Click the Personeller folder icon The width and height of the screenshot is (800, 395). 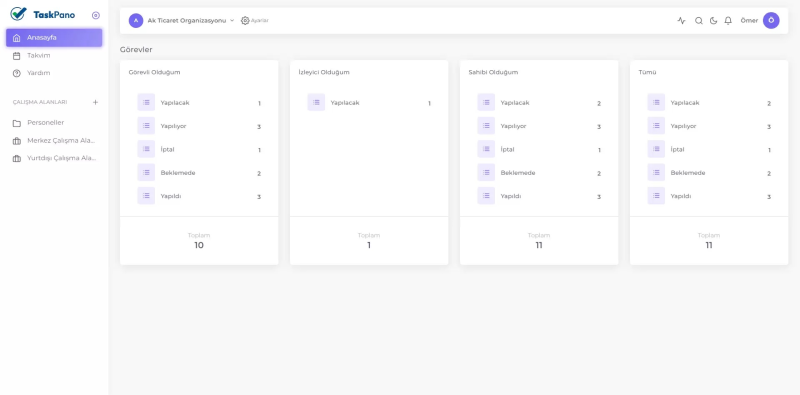coord(17,123)
